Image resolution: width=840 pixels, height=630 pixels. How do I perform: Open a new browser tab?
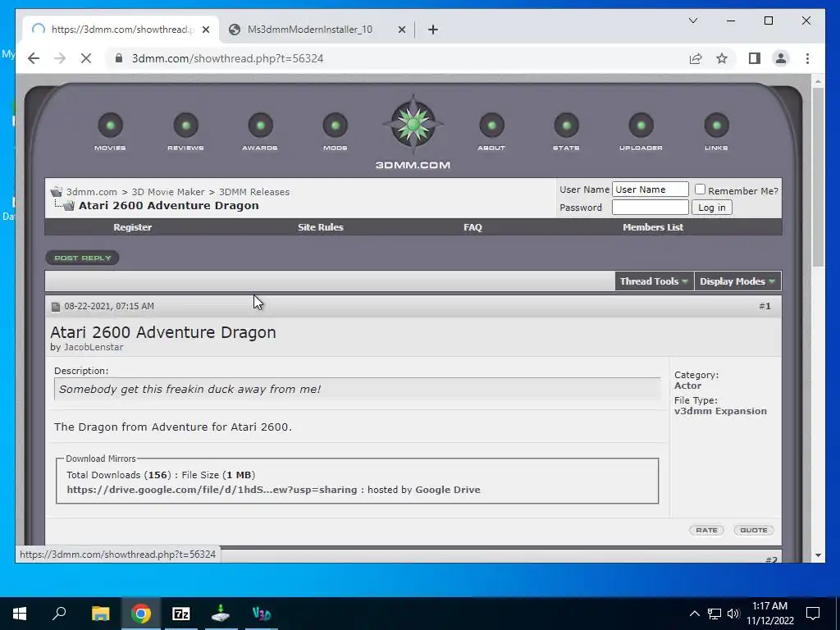pos(433,30)
